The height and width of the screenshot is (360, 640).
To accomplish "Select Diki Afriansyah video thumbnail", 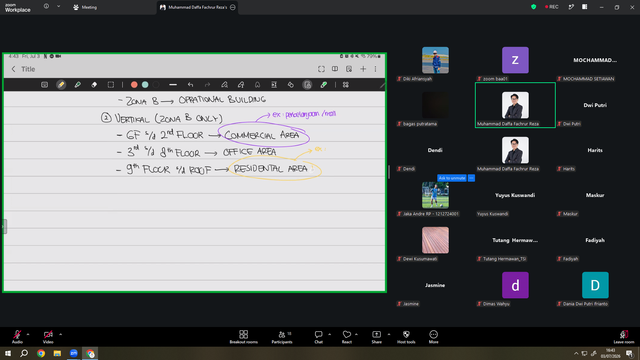I will [435, 60].
